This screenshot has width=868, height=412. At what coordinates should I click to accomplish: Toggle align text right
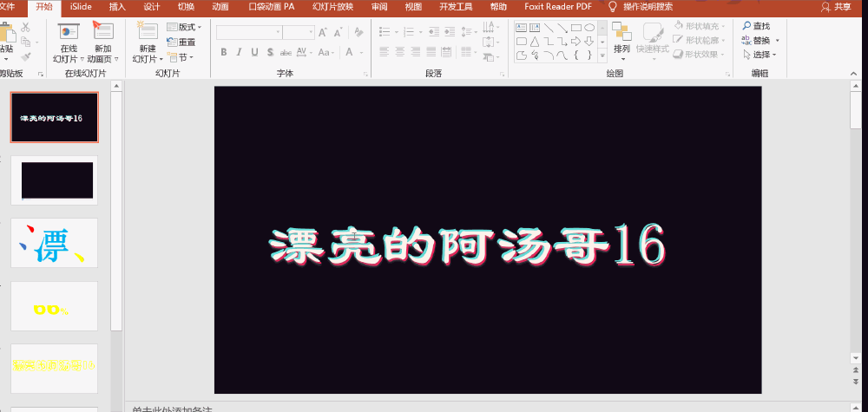(415, 52)
